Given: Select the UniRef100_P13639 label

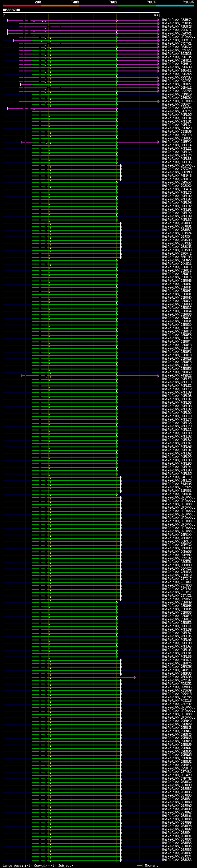Looking at the screenshot, I should point(177,690).
